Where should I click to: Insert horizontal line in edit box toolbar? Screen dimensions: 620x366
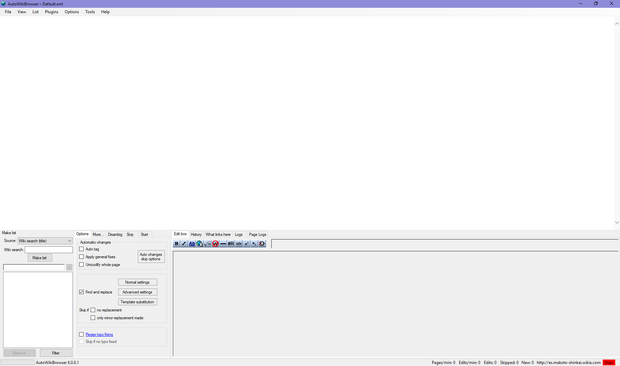(x=223, y=243)
